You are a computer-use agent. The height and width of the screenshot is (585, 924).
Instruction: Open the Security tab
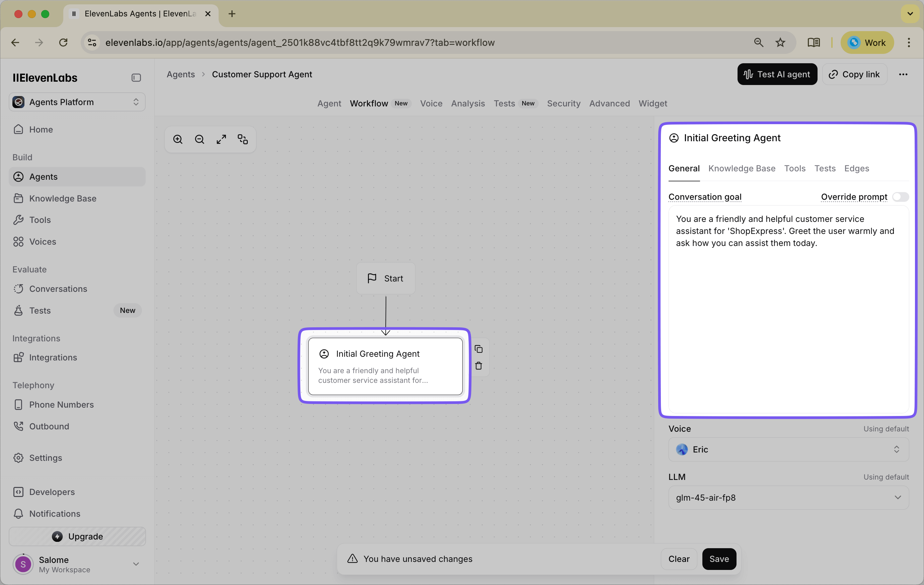tap(563, 103)
